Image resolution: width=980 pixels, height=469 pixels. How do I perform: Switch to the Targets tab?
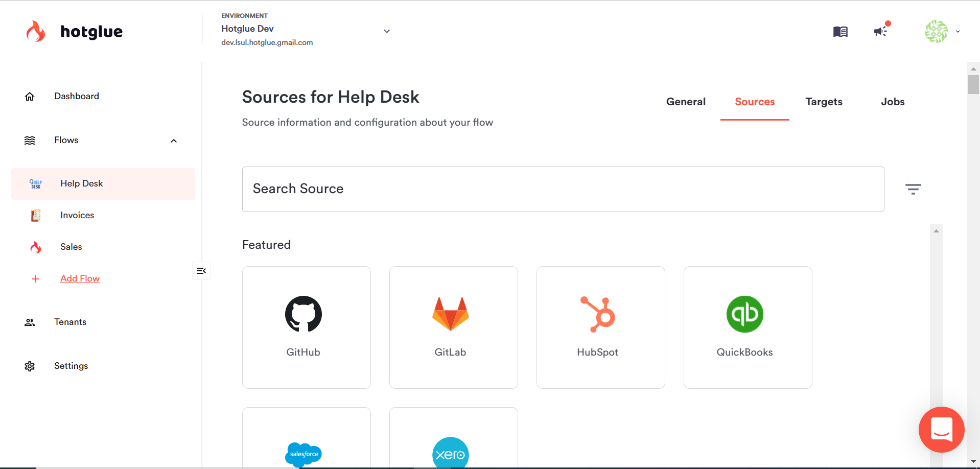824,102
